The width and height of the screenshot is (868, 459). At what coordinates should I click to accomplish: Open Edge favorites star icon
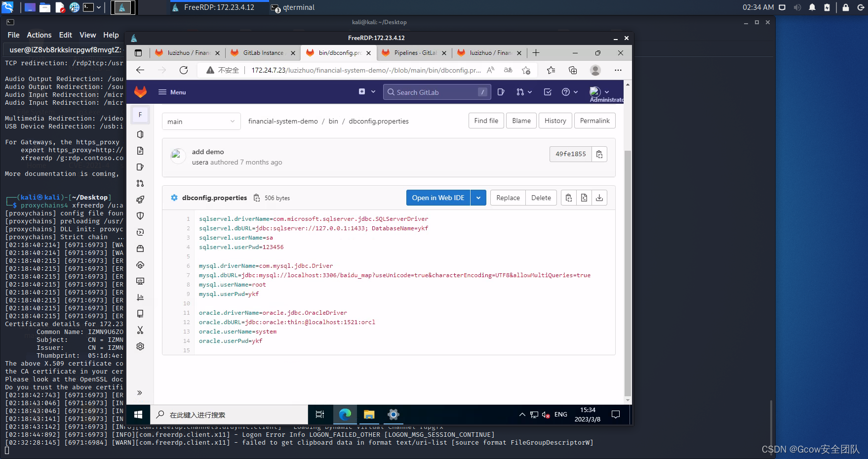(551, 70)
